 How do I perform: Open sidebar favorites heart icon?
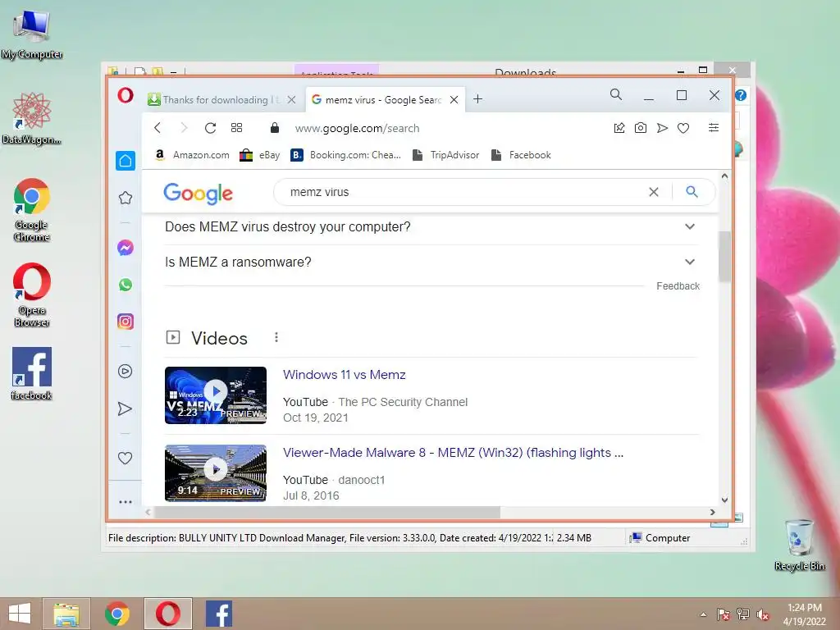125,458
